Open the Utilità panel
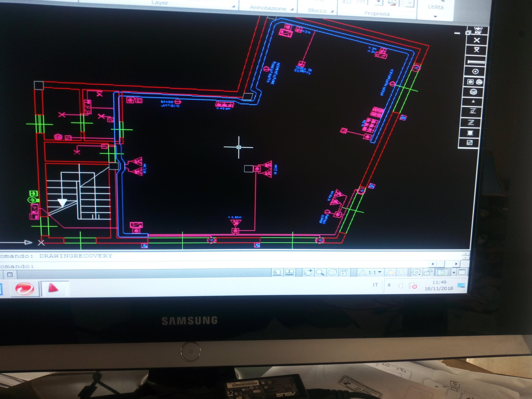Viewport: 532px width, 399px height. point(436,7)
